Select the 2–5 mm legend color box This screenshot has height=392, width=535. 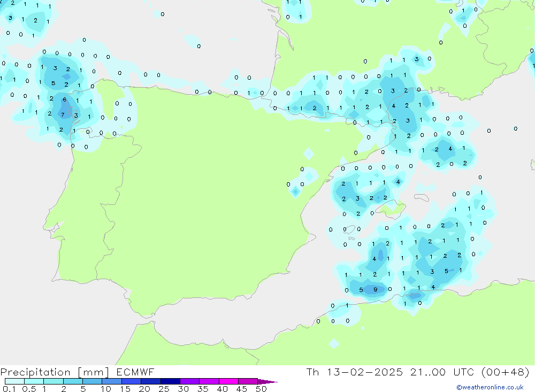[73, 381]
